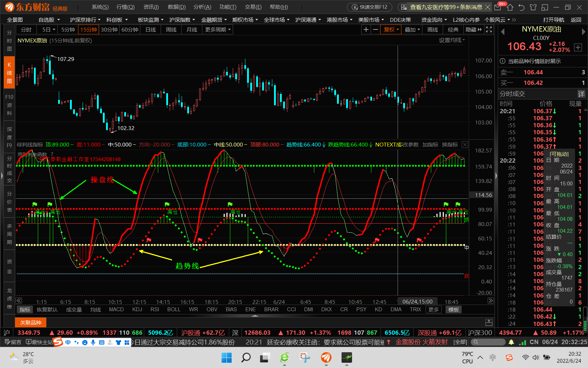Click 恢复默认 button
The image size is (588, 368).
point(47,309)
